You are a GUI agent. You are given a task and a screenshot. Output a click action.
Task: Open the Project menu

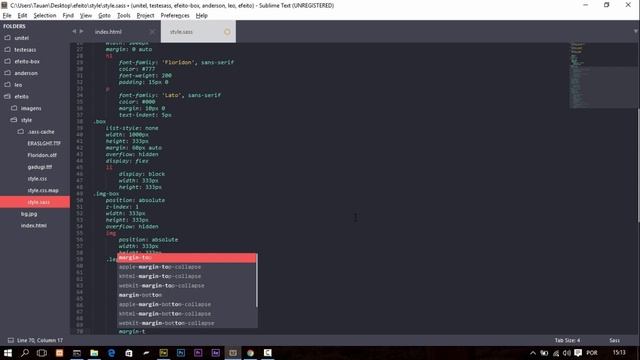point(145,16)
